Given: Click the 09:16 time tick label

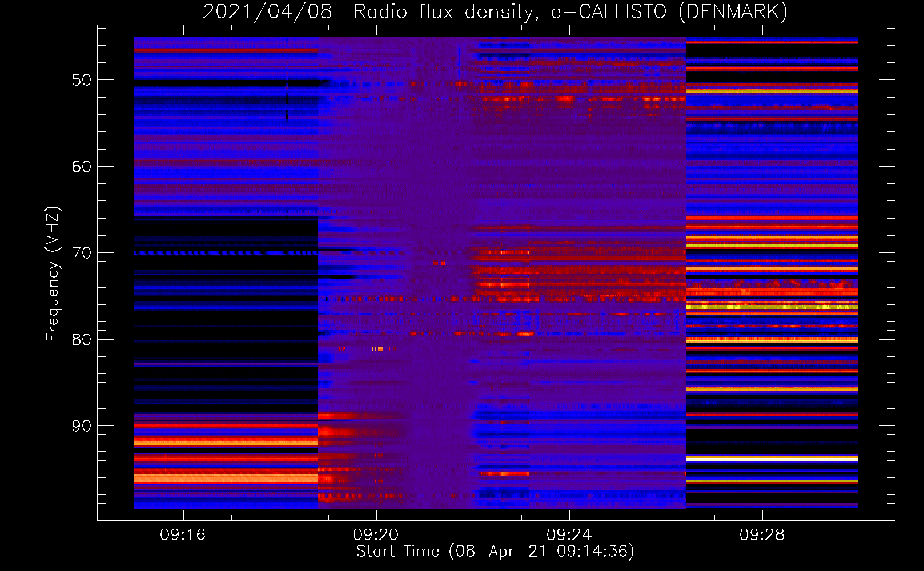Looking at the screenshot, I should pos(183,535).
